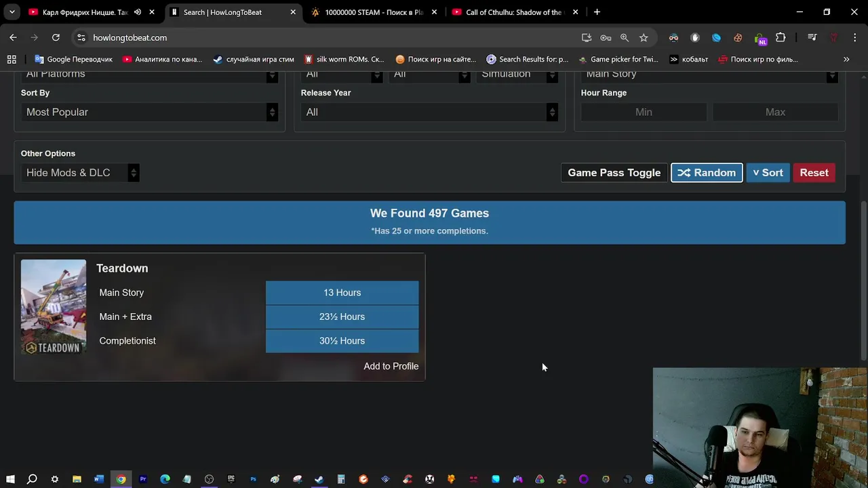Open Microsoft Word from the taskbar
This screenshot has width=868, height=488.
tap(99, 479)
